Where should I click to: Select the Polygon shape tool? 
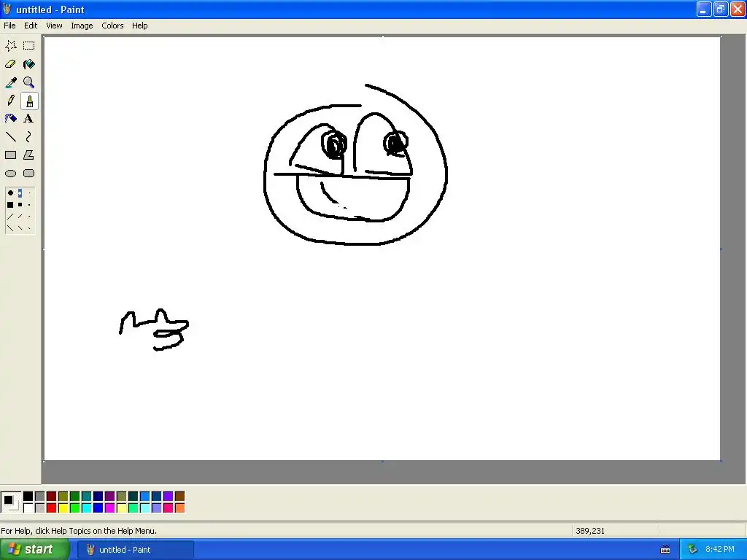(29, 155)
